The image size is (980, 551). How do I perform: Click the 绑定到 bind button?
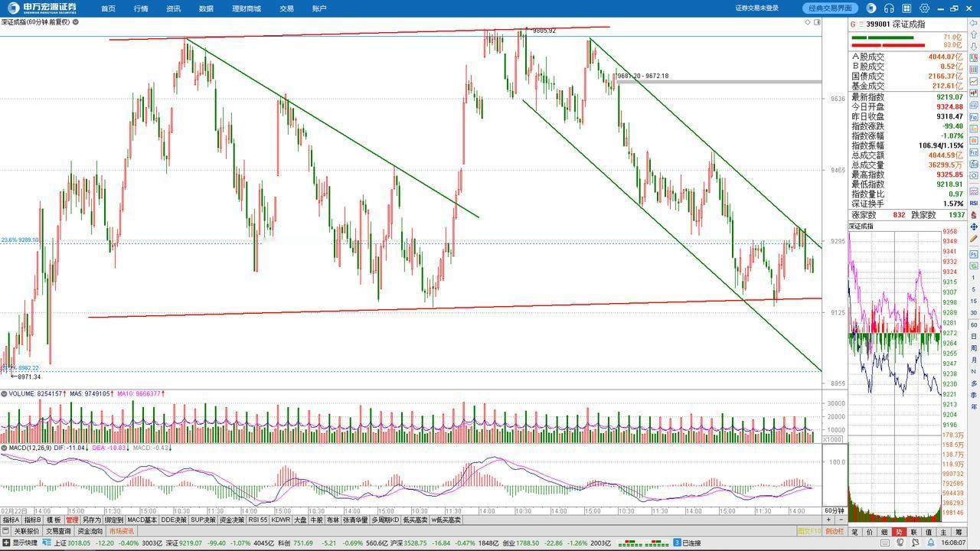[114, 520]
